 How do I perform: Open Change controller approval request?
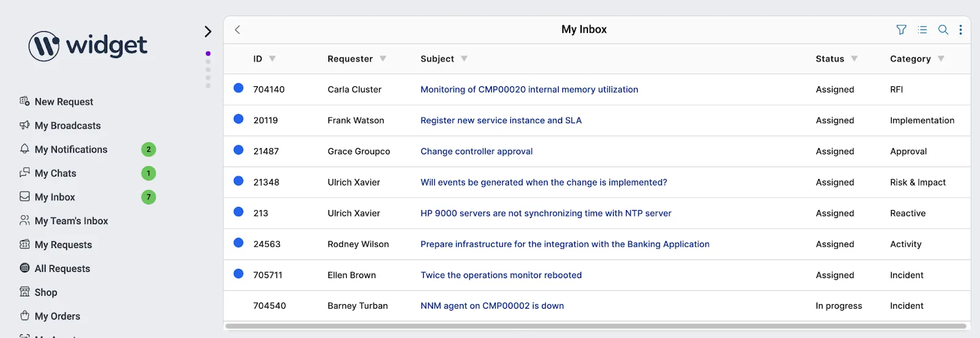click(477, 151)
